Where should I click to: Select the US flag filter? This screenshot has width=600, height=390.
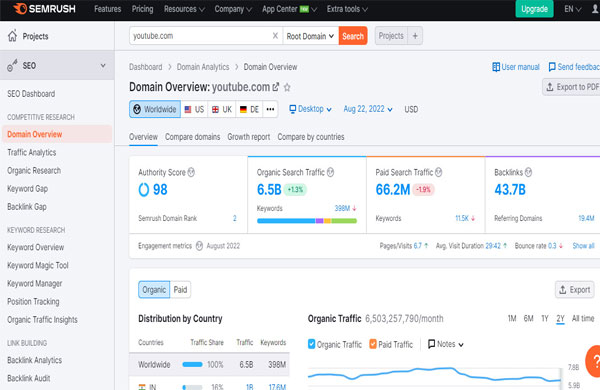point(194,109)
